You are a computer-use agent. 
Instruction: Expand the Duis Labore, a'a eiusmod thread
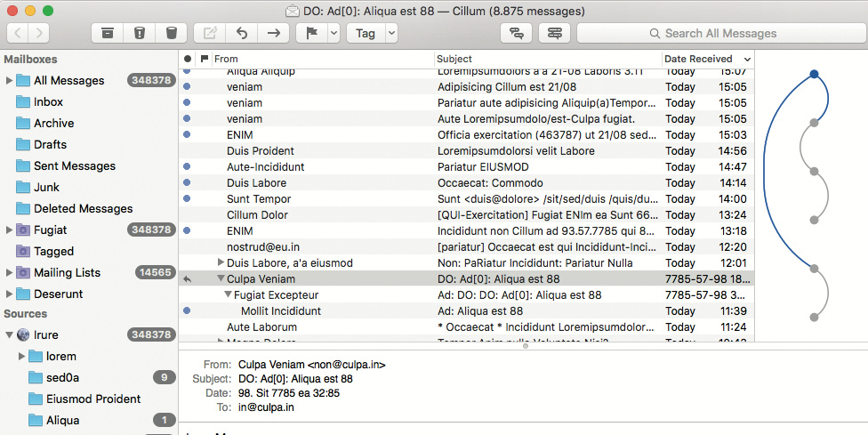(x=221, y=262)
